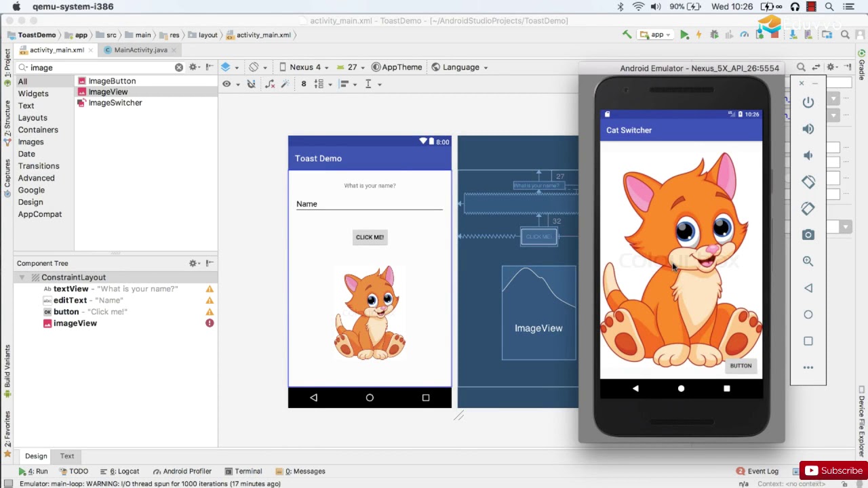The image size is (868, 488).
Task: Open Nexus 4 device dropdown
Action: [304, 67]
